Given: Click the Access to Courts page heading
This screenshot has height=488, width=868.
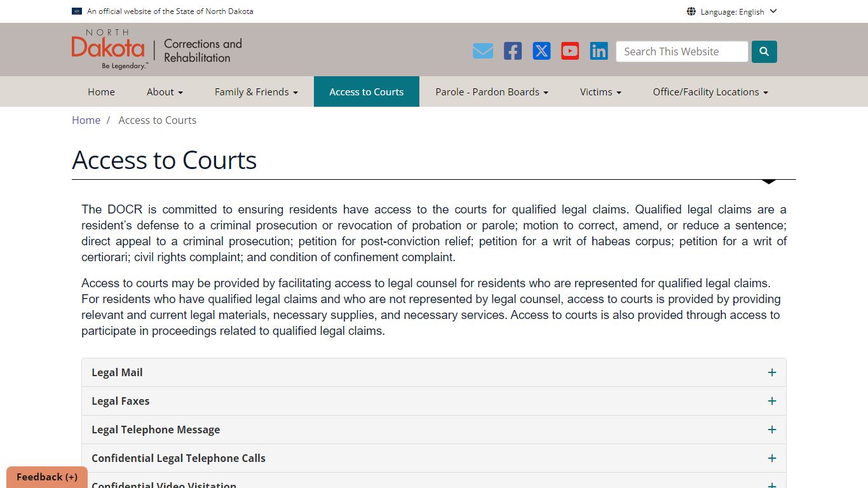Looking at the screenshot, I should click(x=165, y=160).
